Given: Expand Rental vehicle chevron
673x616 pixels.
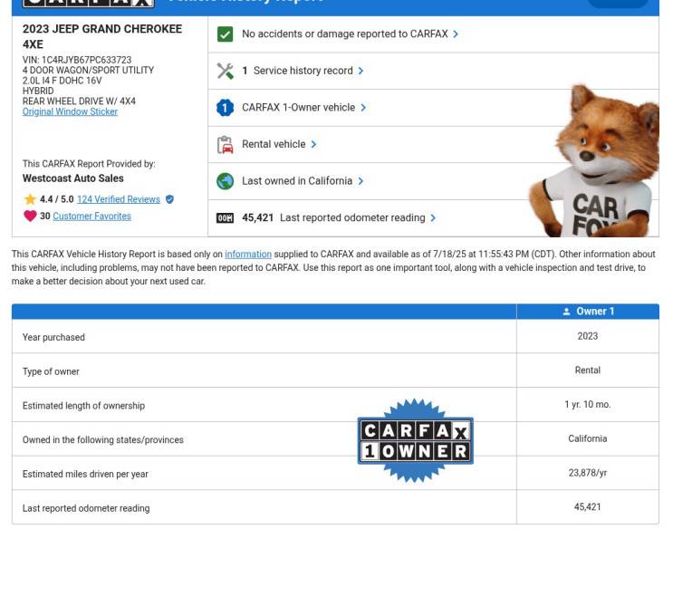Looking at the screenshot, I should pos(313,144).
